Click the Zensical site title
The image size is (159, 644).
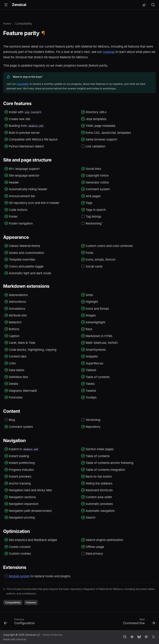[x=19, y=5]
